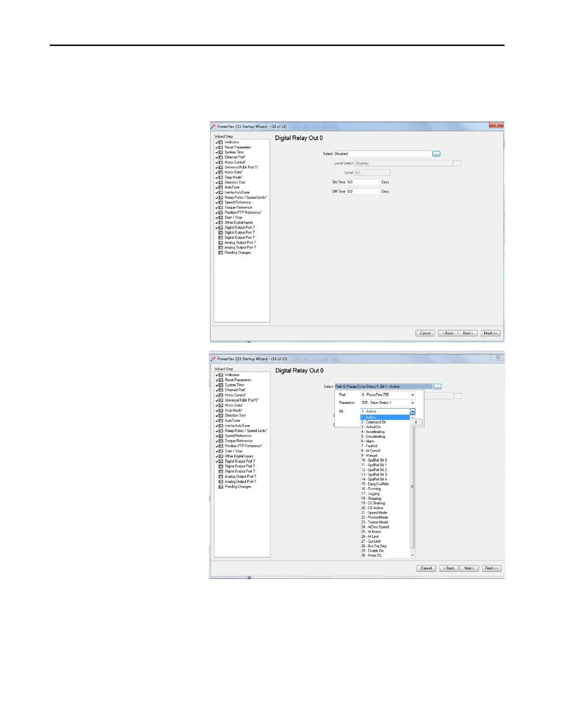The image size is (563, 728).
Task: Click the Universal Fdbk Port 5 icon in lower wizard
Action: coord(221,400)
